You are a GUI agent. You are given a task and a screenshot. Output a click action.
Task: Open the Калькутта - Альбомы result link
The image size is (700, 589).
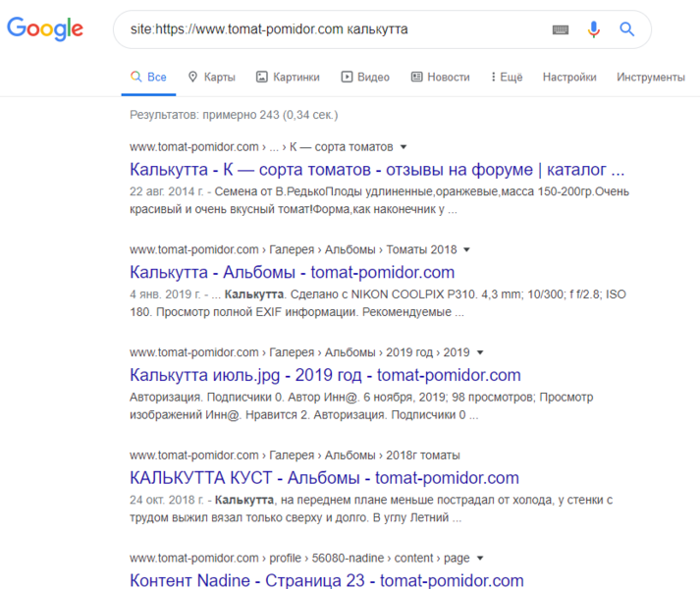click(292, 272)
